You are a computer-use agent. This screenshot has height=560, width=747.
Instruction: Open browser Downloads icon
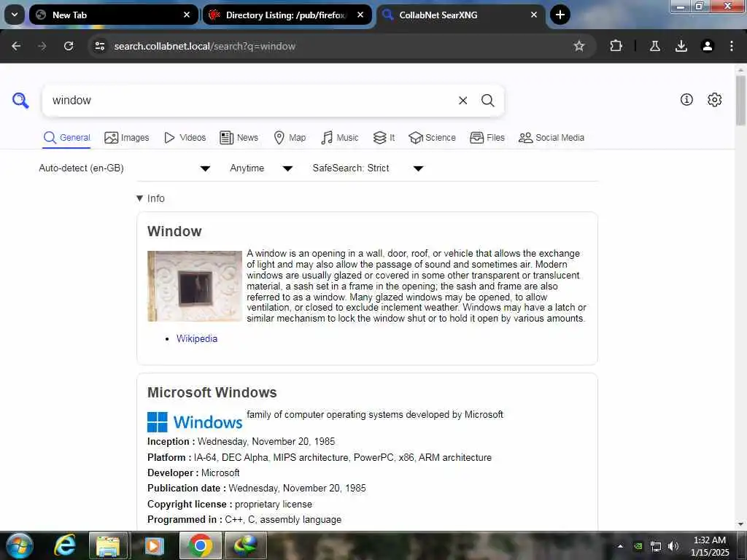pos(681,46)
